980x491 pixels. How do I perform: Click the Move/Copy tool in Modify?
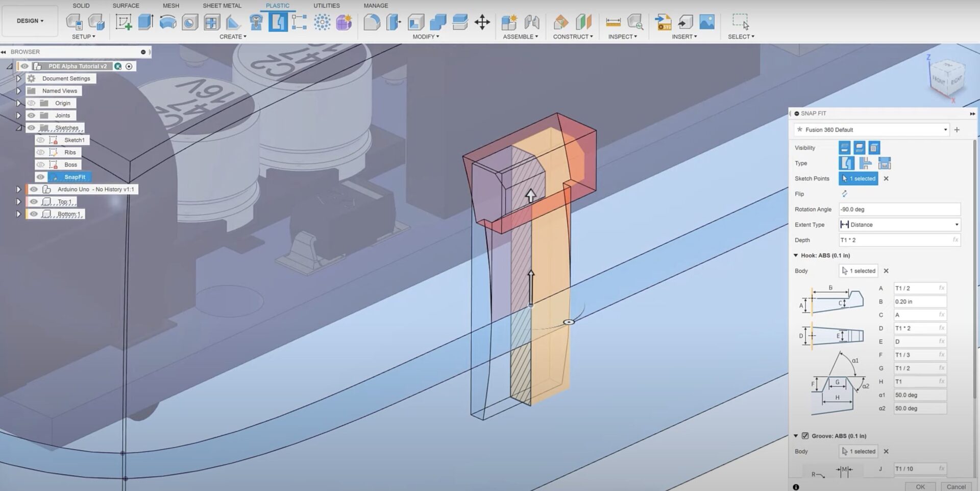[482, 22]
